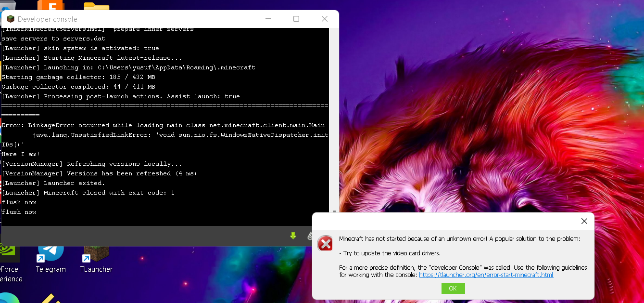Click the 'Developer console' title text
Image resolution: width=644 pixels, height=303 pixels.
pos(47,19)
